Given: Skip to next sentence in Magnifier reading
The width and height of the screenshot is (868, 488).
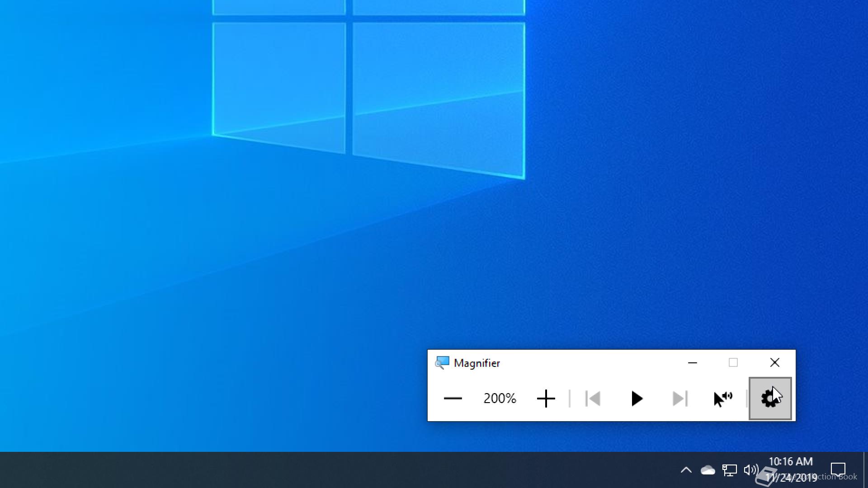Looking at the screenshot, I should point(680,399).
